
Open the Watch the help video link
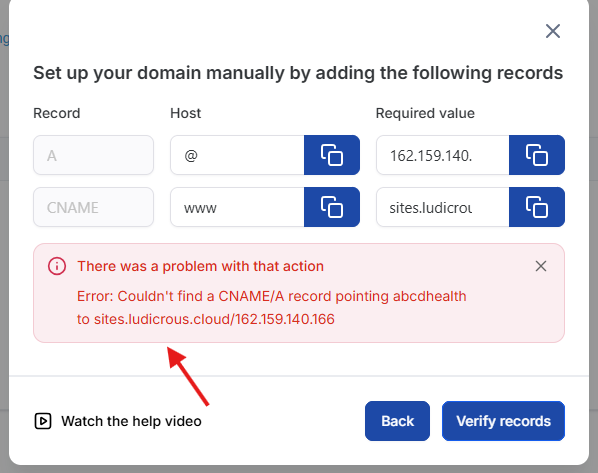[131, 421]
